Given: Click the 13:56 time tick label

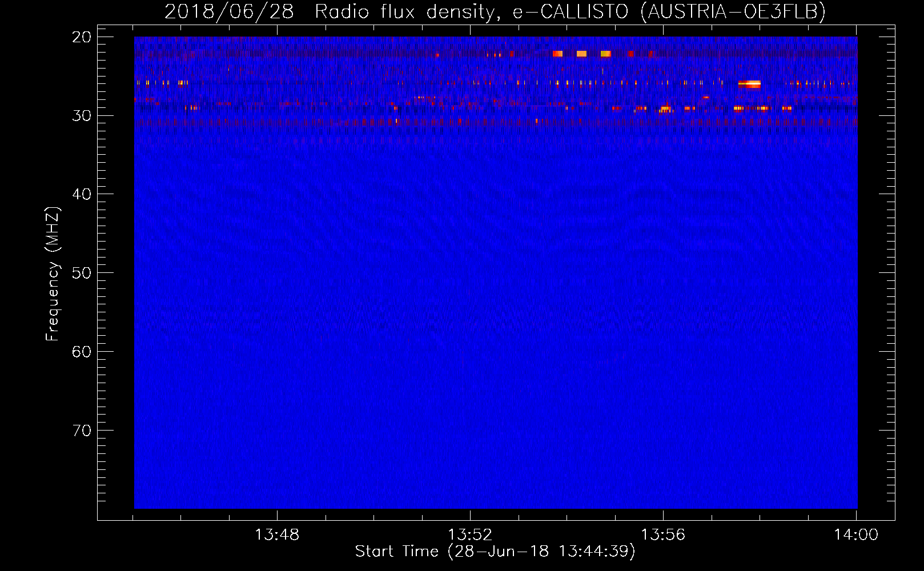Looking at the screenshot, I should click(663, 535).
